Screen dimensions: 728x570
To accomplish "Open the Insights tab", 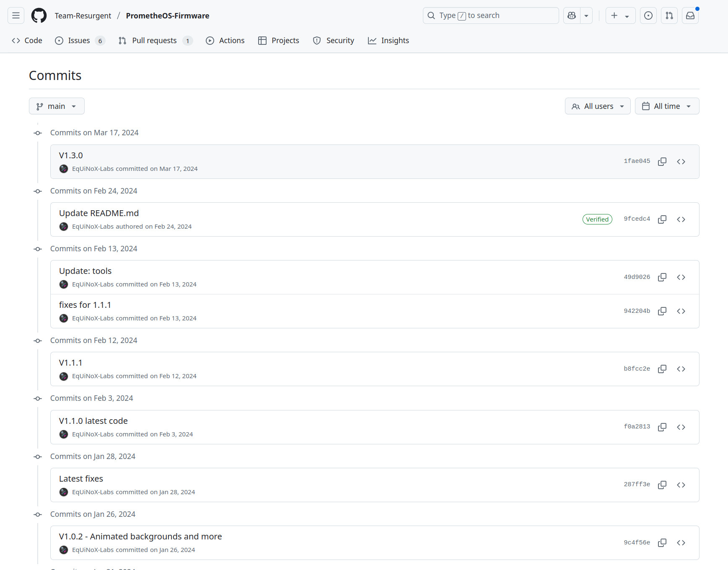I will coord(389,41).
